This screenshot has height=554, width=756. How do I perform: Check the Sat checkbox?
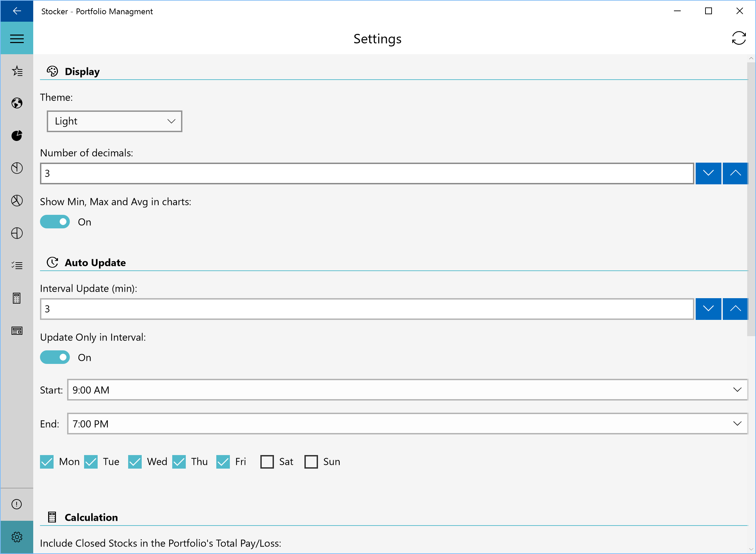pyautogui.click(x=267, y=462)
